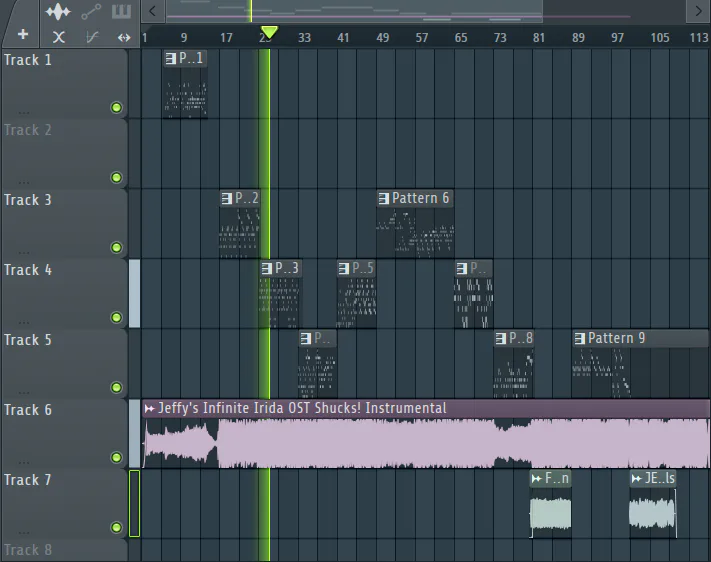This screenshot has height=562, width=711.
Task: Select the Track 4 header label
Action: pos(28,270)
